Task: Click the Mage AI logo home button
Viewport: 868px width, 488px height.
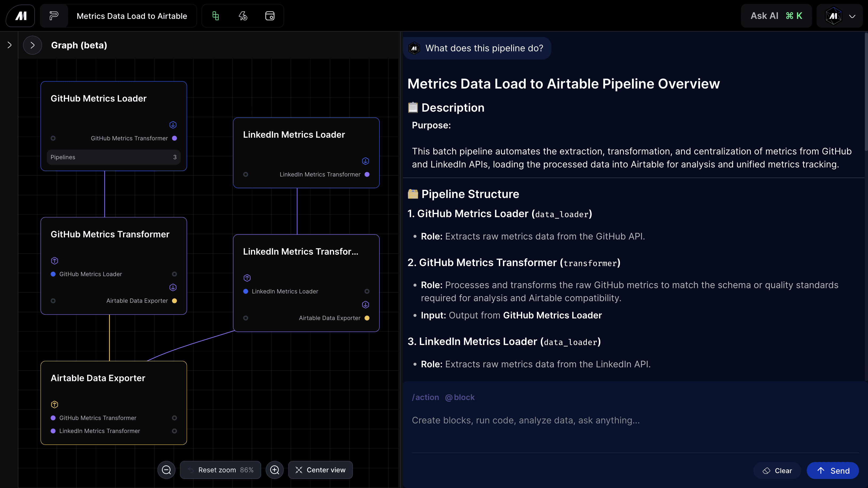Action: pos(20,16)
